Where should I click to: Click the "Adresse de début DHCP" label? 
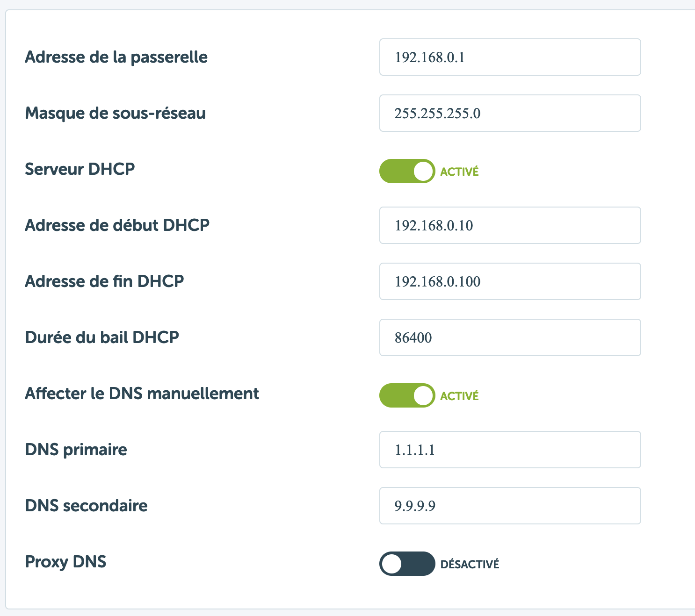coord(117,225)
